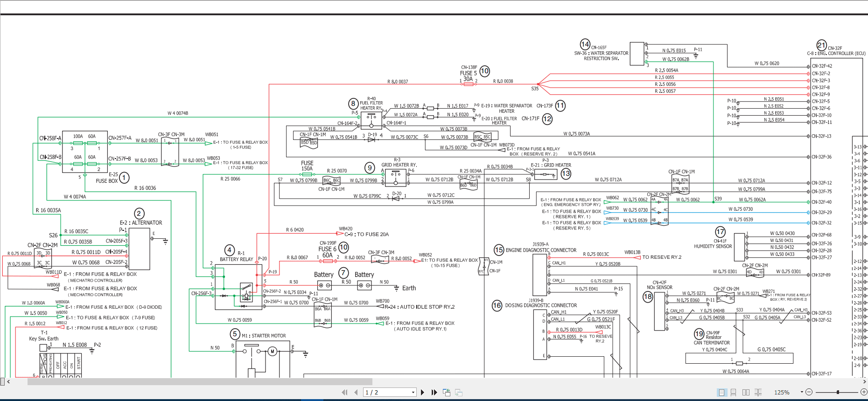Click the E-19 : WATER SEPARATOR HEATER label
Screen dimensions: 868x401
pyautogui.click(x=507, y=109)
